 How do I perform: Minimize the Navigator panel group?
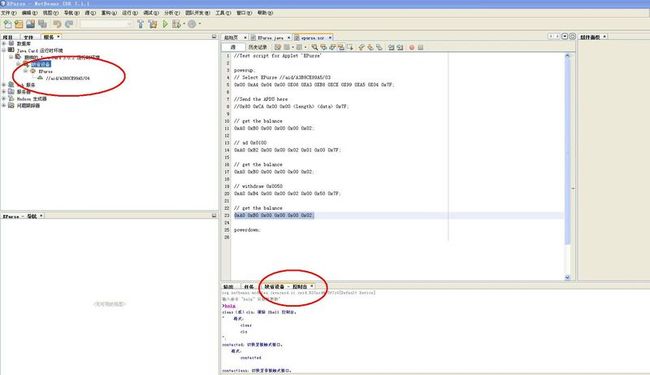(214, 215)
